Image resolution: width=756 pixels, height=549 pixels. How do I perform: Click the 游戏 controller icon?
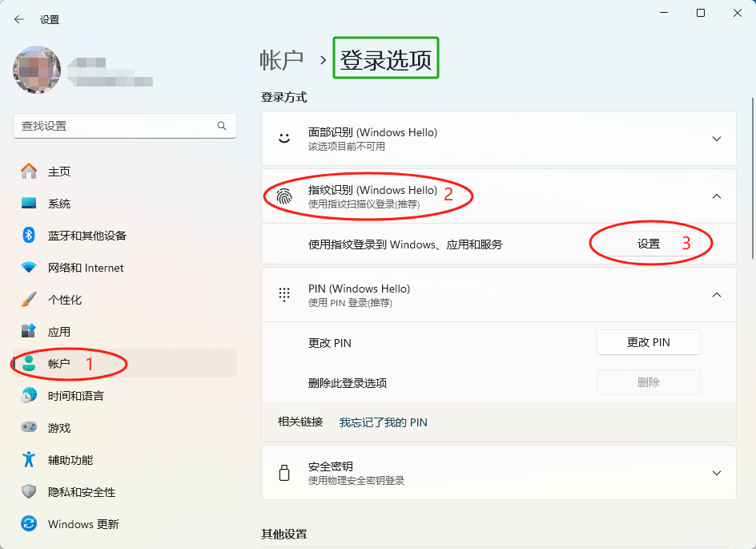pos(29,428)
